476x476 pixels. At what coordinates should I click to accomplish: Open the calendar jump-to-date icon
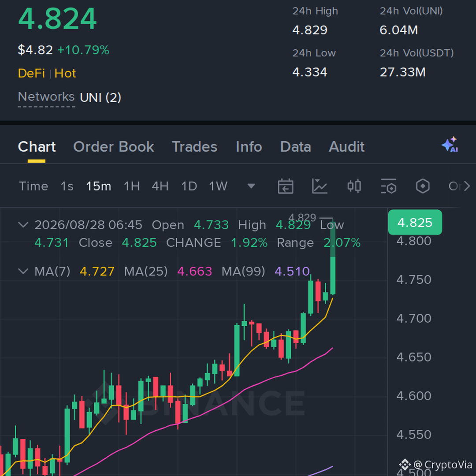click(x=285, y=186)
